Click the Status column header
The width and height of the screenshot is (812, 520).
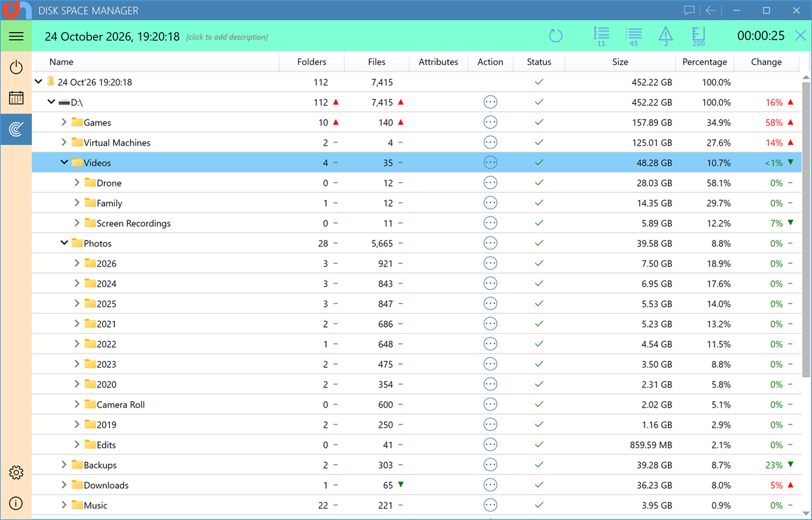click(539, 62)
